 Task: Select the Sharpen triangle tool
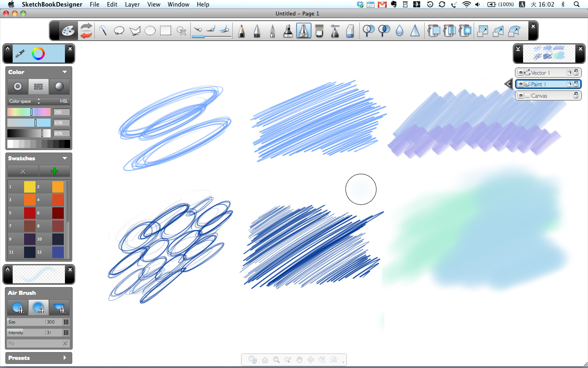415,31
